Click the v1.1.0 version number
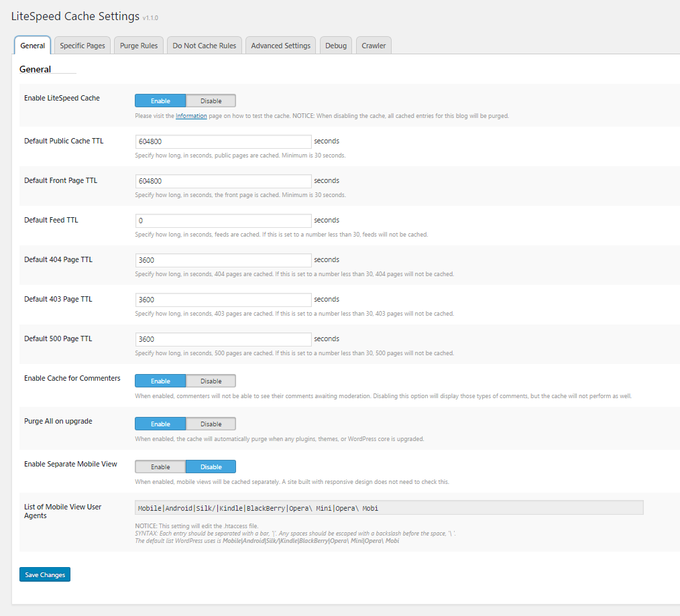 (150, 18)
